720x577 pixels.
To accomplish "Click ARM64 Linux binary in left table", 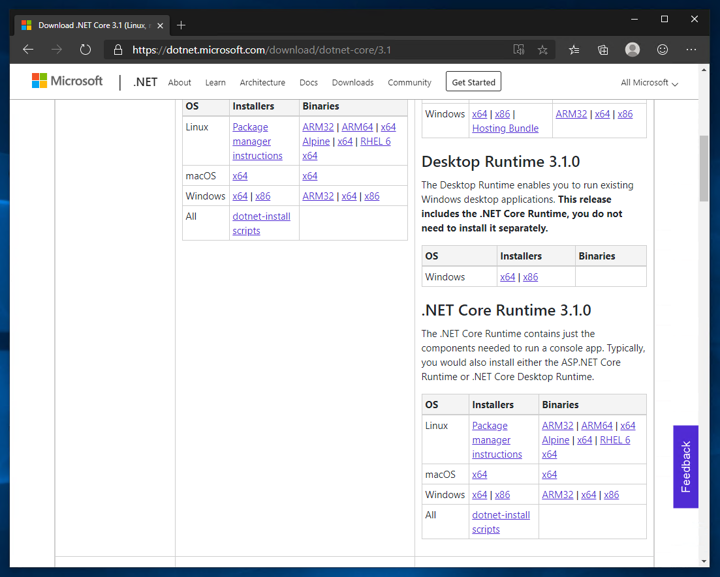I will coord(357,127).
